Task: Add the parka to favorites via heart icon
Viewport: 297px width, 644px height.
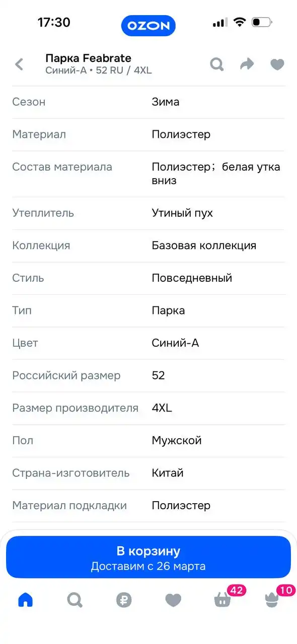Action: (x=277, y=64)
